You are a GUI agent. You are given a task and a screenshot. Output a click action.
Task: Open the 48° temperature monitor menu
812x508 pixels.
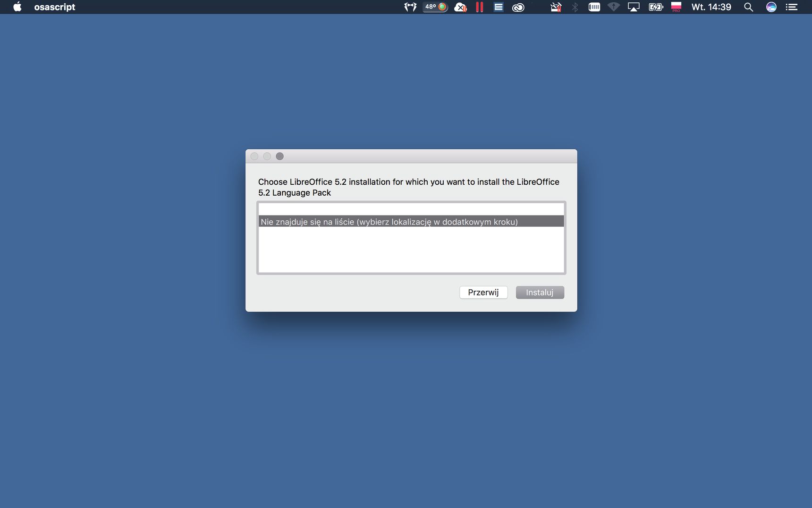[x=435, y=7]
